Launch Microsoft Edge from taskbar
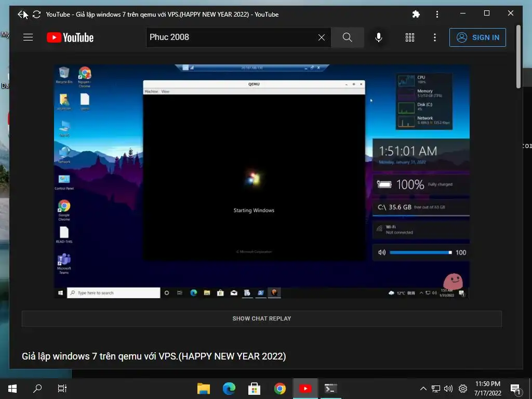This screenshot has width=532, height=399. tap(229, 389)
